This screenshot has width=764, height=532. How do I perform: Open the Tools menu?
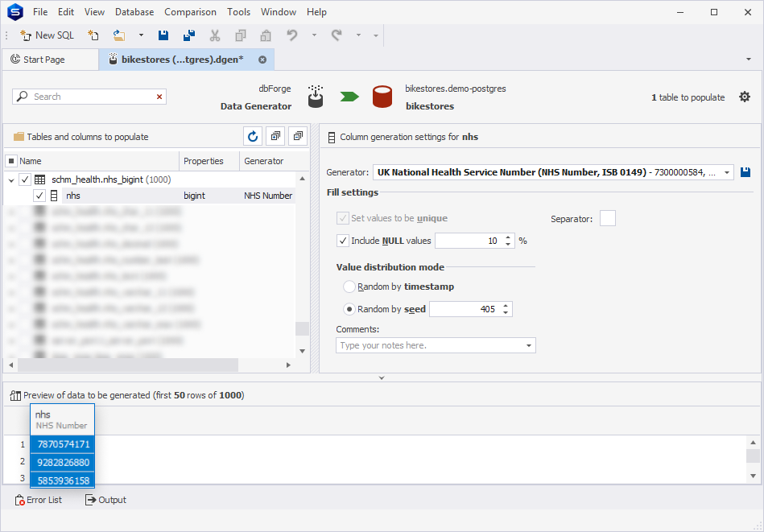point(238,12)
